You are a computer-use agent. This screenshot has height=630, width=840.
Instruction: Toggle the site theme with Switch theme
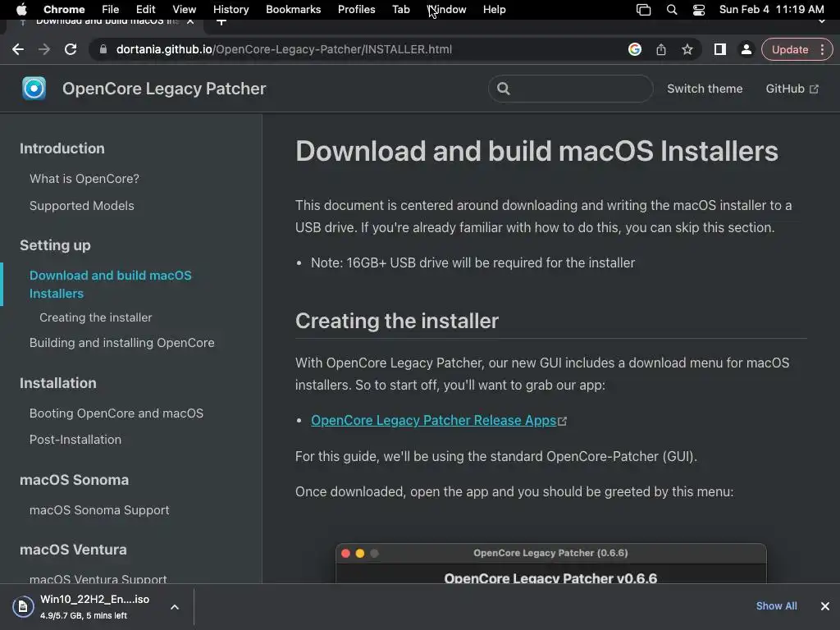pyautogui.click(x=705, y=89)
